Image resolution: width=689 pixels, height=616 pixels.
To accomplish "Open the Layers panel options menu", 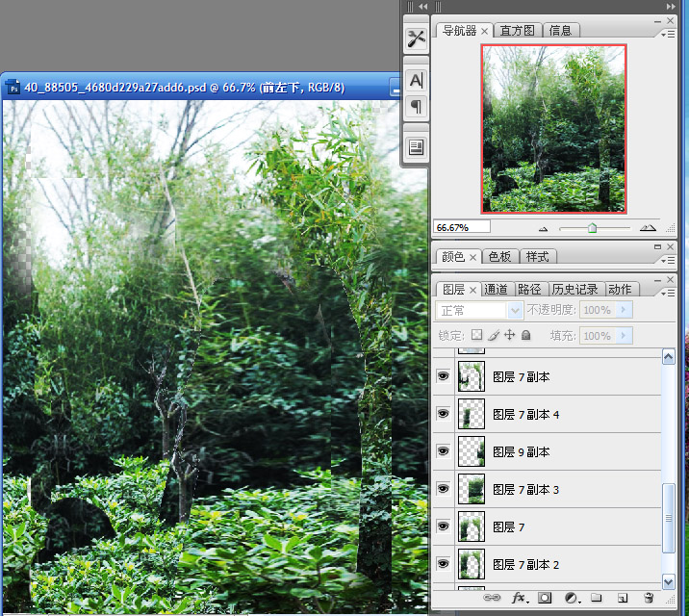I will [x=669, y=293].
